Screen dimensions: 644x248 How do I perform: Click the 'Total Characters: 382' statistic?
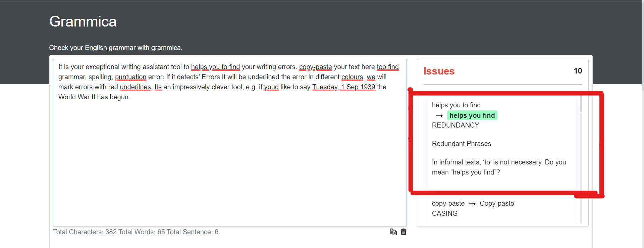click(x=85, y=232)
